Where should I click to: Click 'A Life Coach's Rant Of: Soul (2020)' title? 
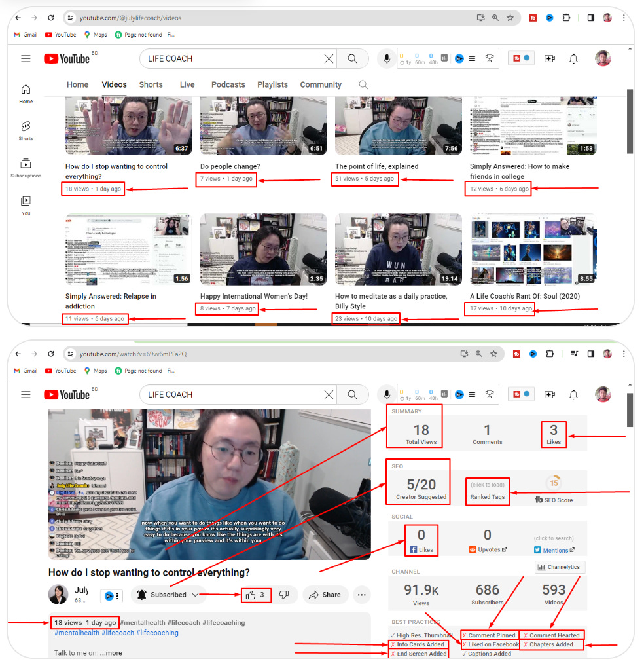click(525, 296)
